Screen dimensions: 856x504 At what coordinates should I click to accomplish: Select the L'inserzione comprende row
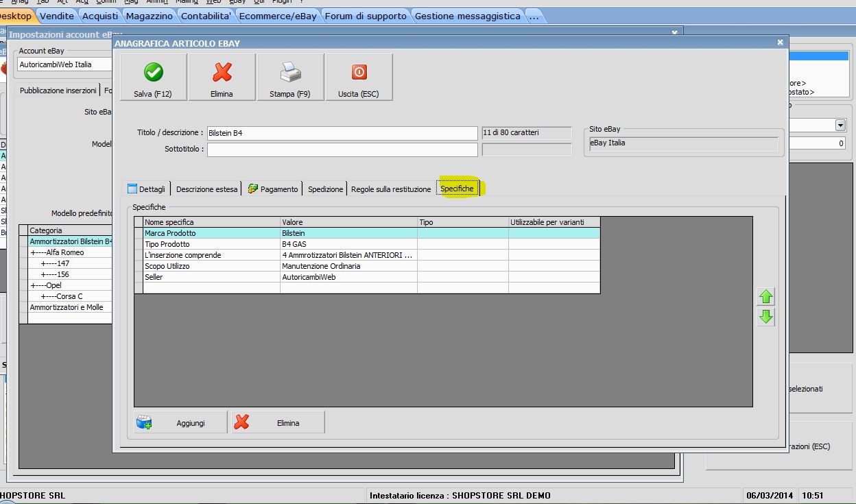367,255
